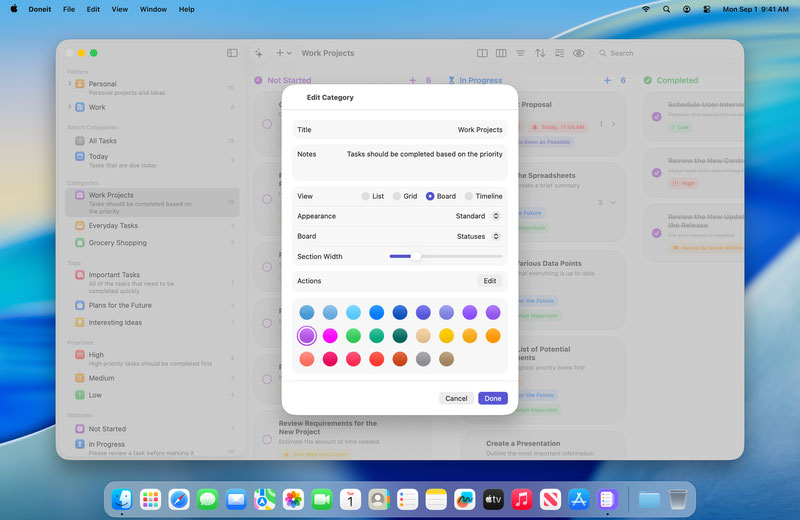Open the Appearance Standard dropdown
Screen dimensions: 800x520
[477, 216]
